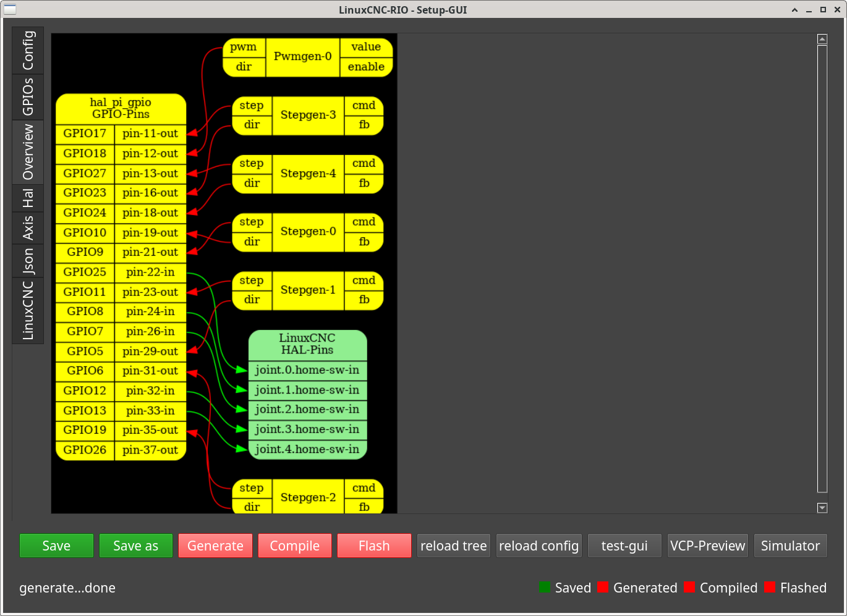847x616 pixels.
Task: Open the GPIOs tab
Action: click(28, 97)
